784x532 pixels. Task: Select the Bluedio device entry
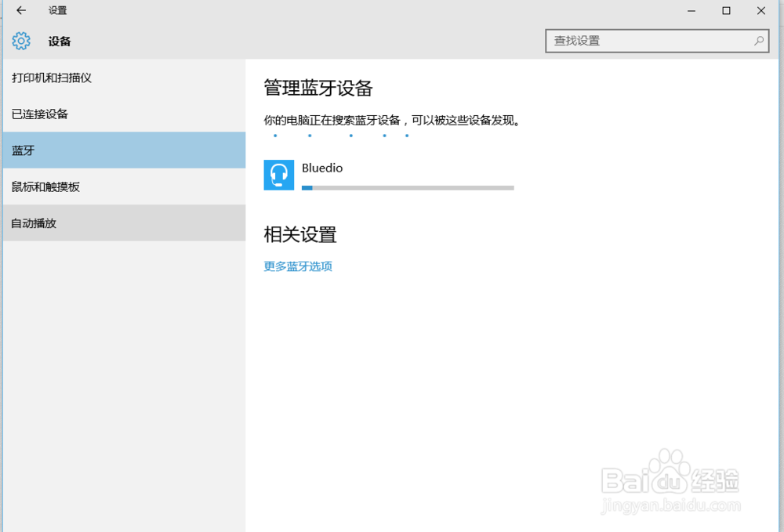(x=353, y=175)
